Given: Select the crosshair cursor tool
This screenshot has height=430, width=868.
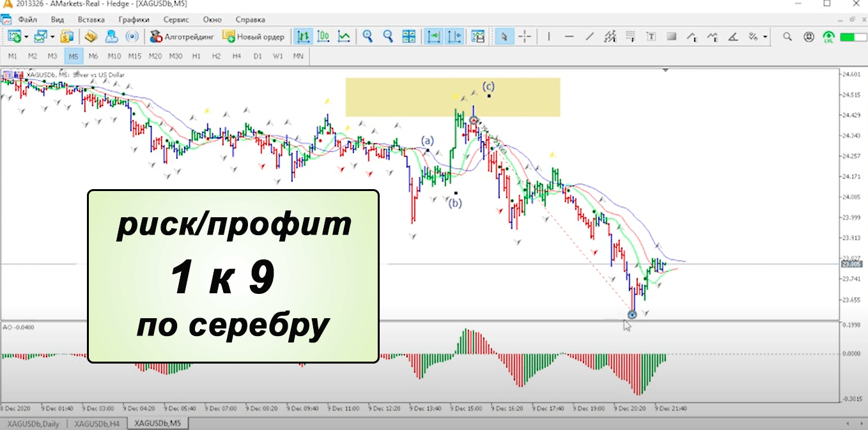Looking at the screenshot, I should [x=524, y=36].
